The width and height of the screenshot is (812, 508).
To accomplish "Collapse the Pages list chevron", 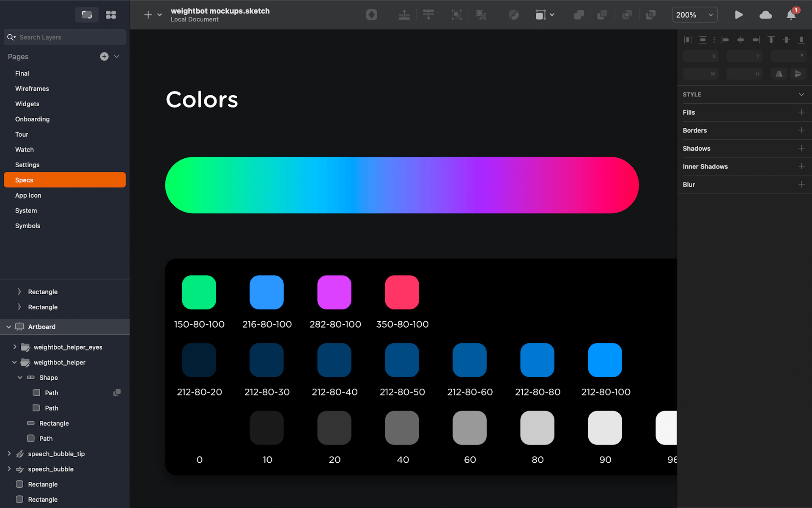I will coord(117,56).
